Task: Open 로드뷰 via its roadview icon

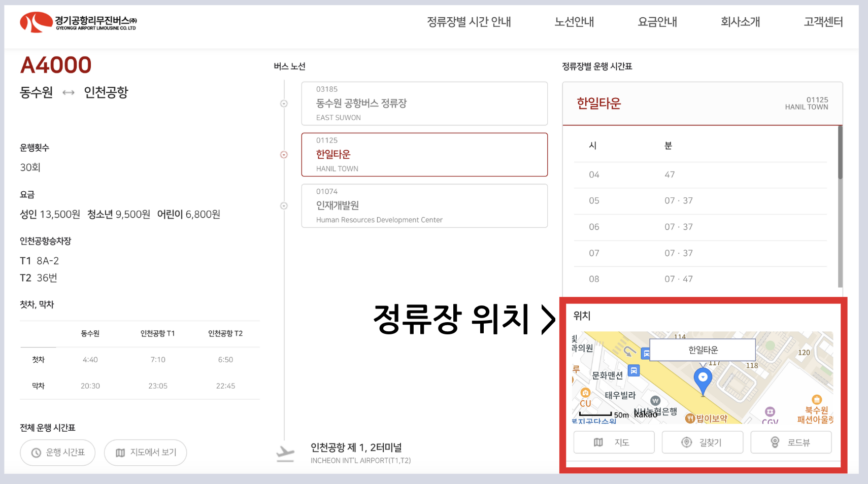Action: (x=776, y=442)
